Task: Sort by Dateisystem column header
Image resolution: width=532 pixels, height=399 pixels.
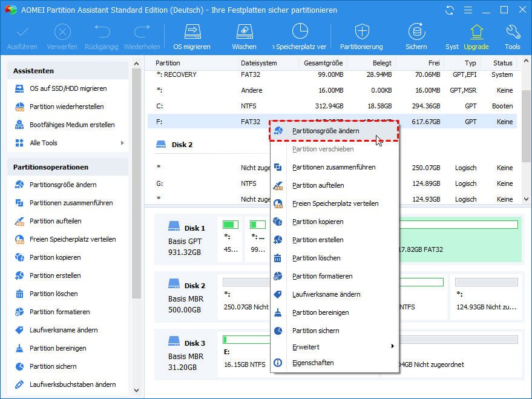Action: click(259, 63)
